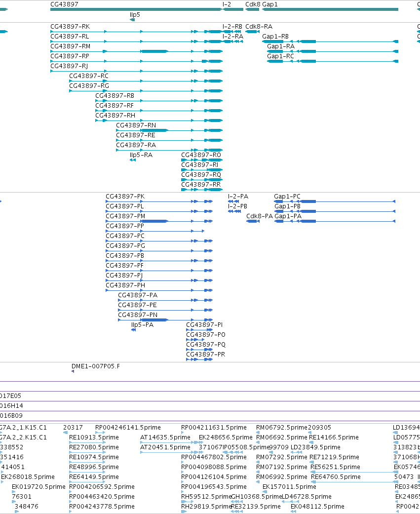420x514 pixels.
Task: Select EST label AT20451.5prime
Action: tap(165, 447)
